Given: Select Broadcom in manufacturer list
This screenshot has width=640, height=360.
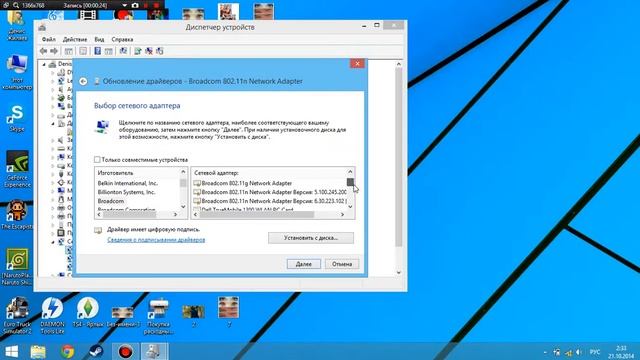Looking at the screenshot, I should point(111,201).
